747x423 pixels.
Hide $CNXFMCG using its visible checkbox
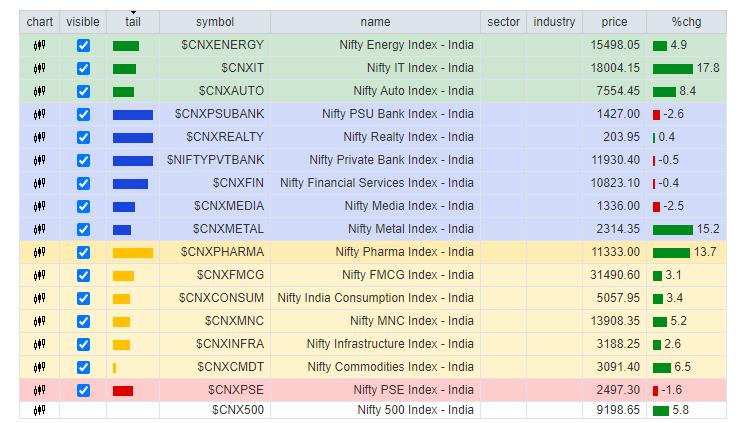click(83, 276)
